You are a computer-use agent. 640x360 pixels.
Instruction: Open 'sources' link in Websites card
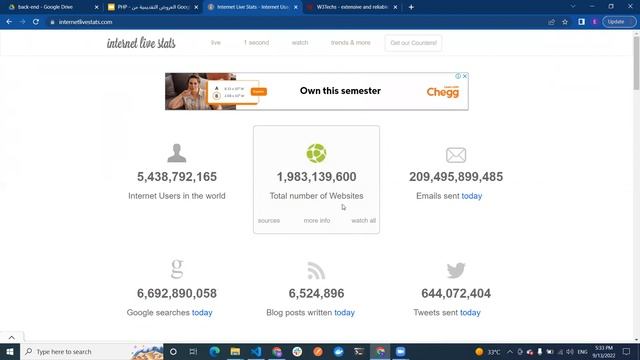coord(269,220)
